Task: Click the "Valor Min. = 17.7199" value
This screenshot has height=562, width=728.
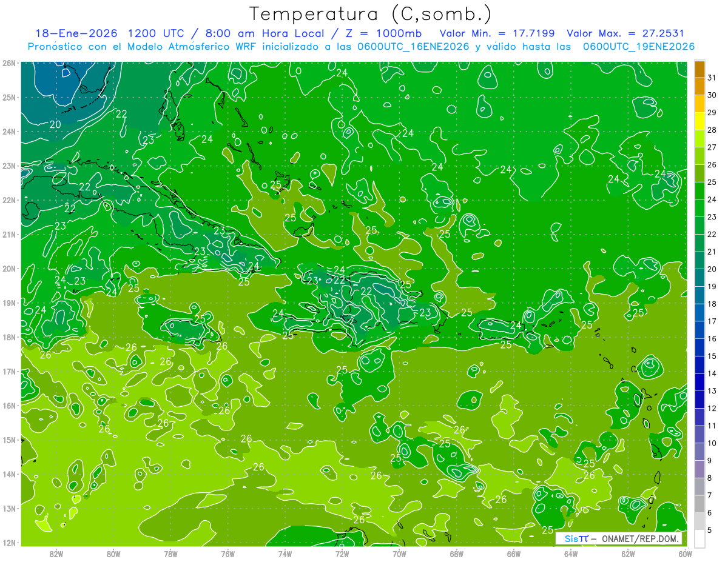Action: click(498, 33)
